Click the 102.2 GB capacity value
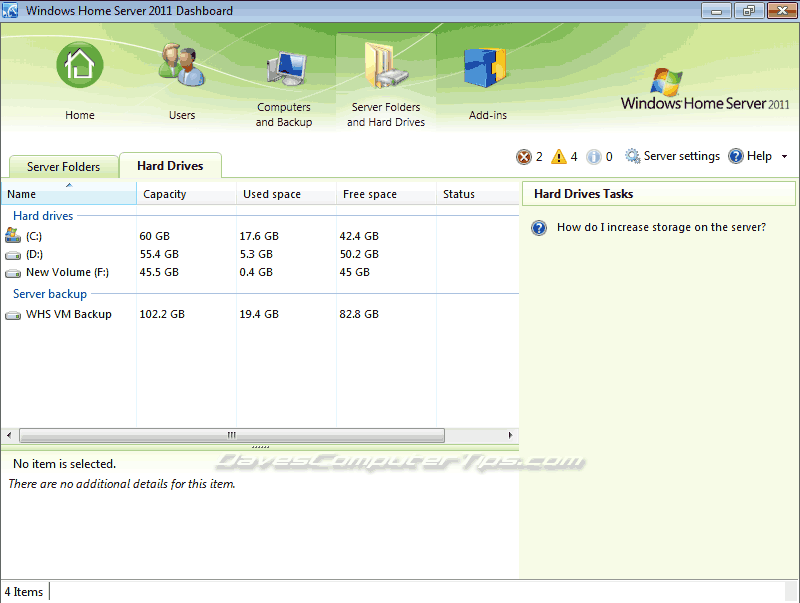The width and height of the screenshot is (800, 603). pyautogui.click(x=162, y=314)
